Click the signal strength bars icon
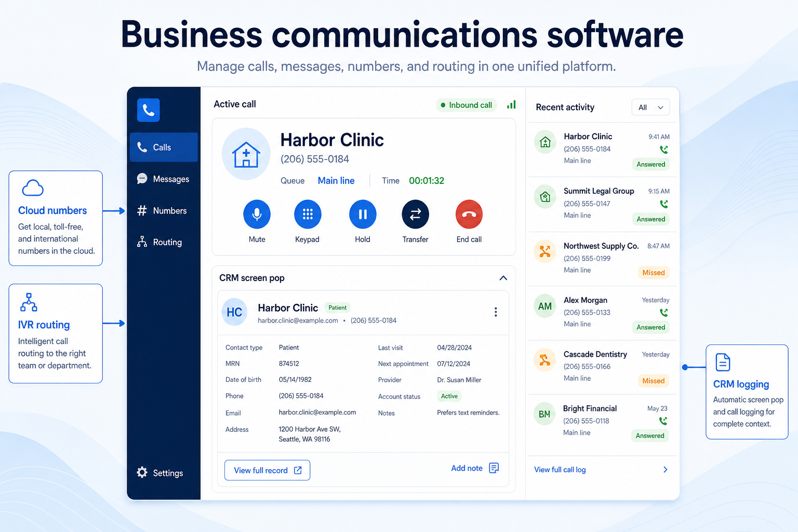798x532 pixels. coord(511,104)
